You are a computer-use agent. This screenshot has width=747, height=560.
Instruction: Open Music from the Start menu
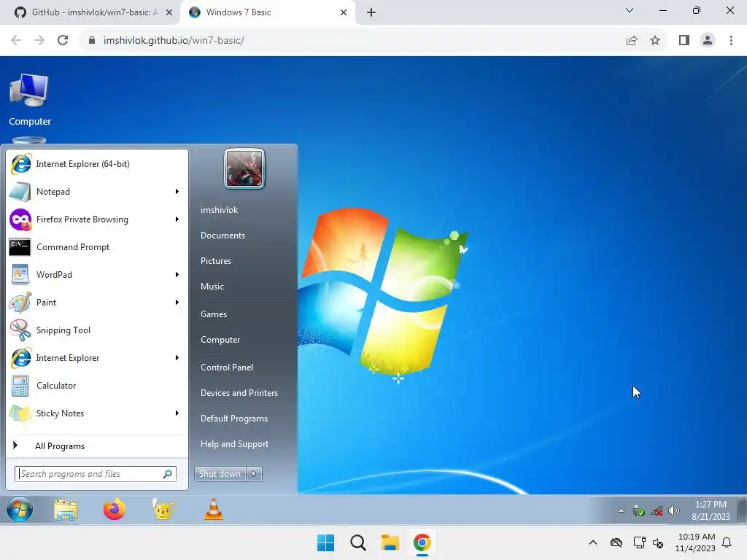tap(212, 287)
